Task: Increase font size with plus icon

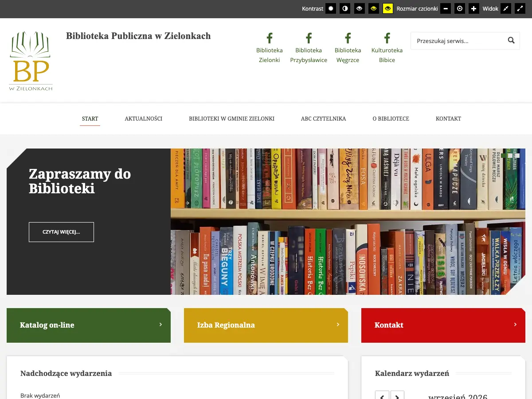Action: [x=474, y=8]
